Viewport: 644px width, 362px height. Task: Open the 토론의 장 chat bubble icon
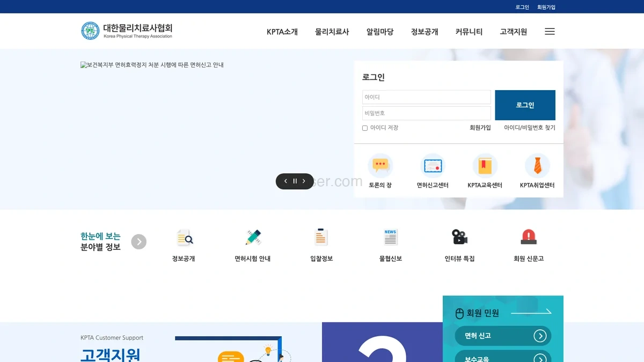coord(380,166)
